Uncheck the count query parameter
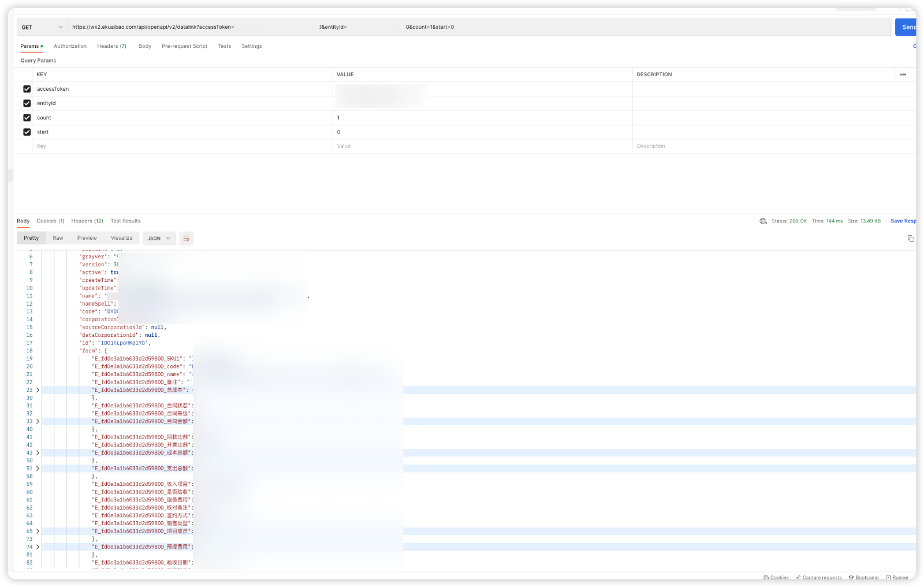This screenshot has height=587, width=924. (x=27, y=118)
